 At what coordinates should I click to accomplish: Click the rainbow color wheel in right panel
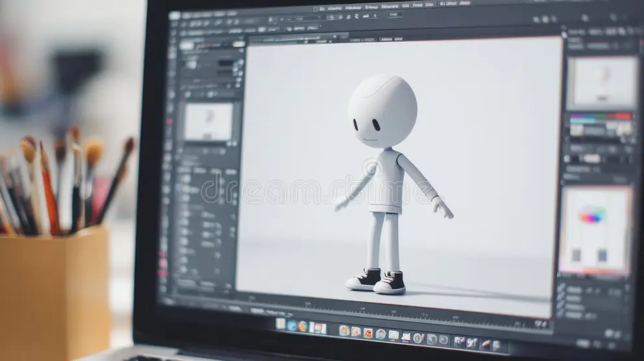point(591,216)
